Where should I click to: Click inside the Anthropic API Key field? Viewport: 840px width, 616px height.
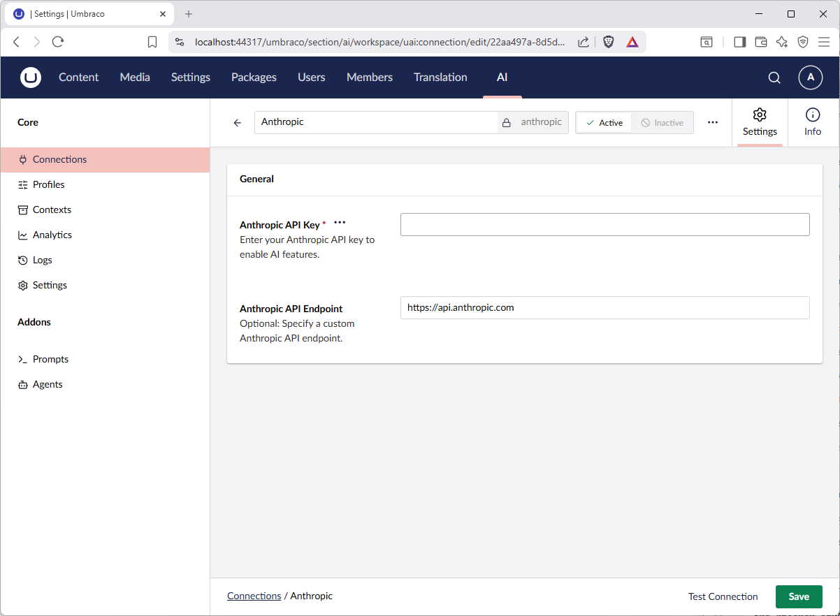coord(604,224)
